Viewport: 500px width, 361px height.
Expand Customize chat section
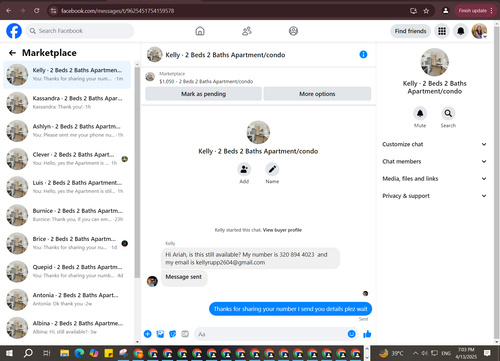[434, 144]
